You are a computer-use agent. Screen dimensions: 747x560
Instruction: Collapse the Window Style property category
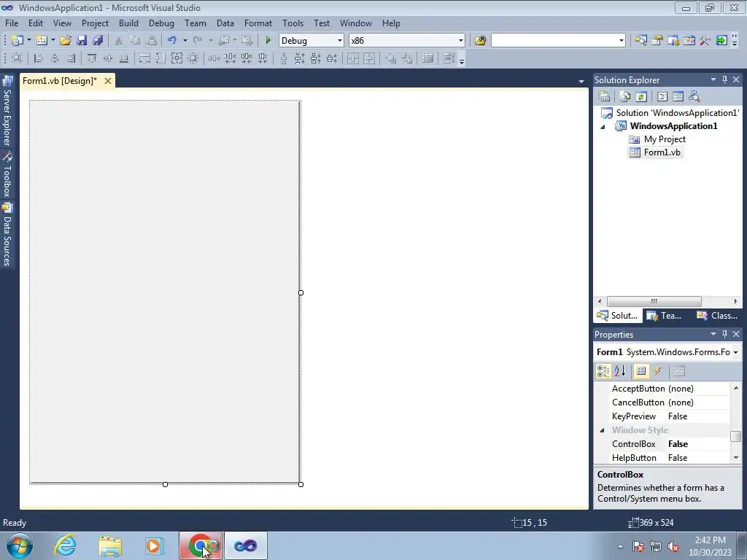(602, 430)
